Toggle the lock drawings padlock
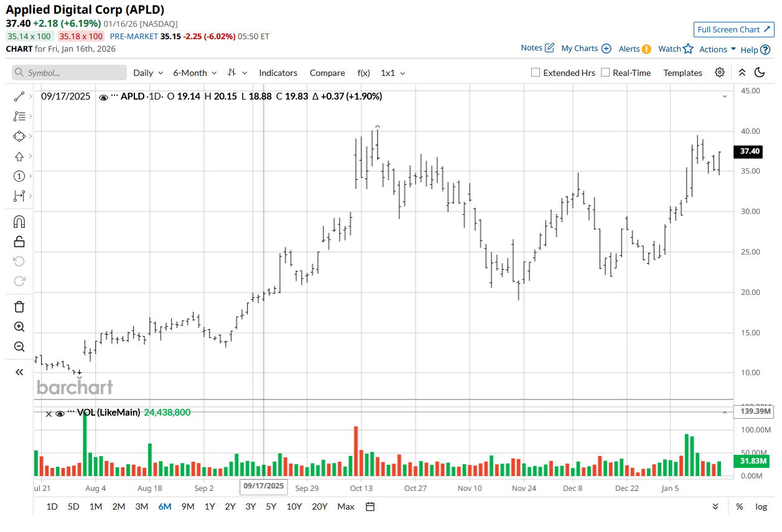This screenshot has height=532, width=782. pos(19,241)
